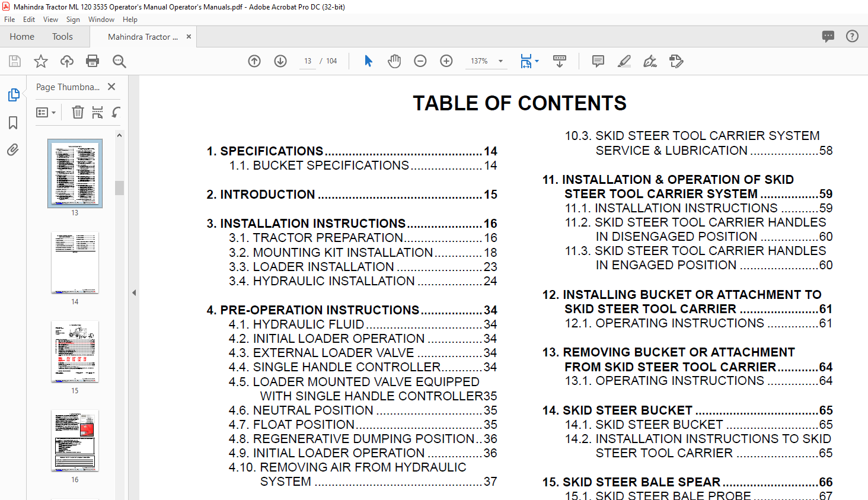
Task: Click '14. SKID STEER BUCKET' contents entry
Action: (687, 410)
